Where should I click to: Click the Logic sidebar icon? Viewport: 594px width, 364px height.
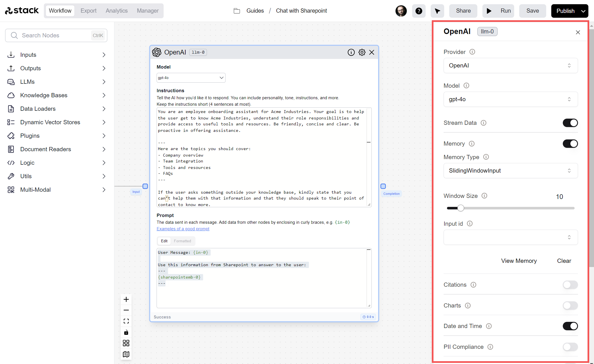[x=12, y=162]
